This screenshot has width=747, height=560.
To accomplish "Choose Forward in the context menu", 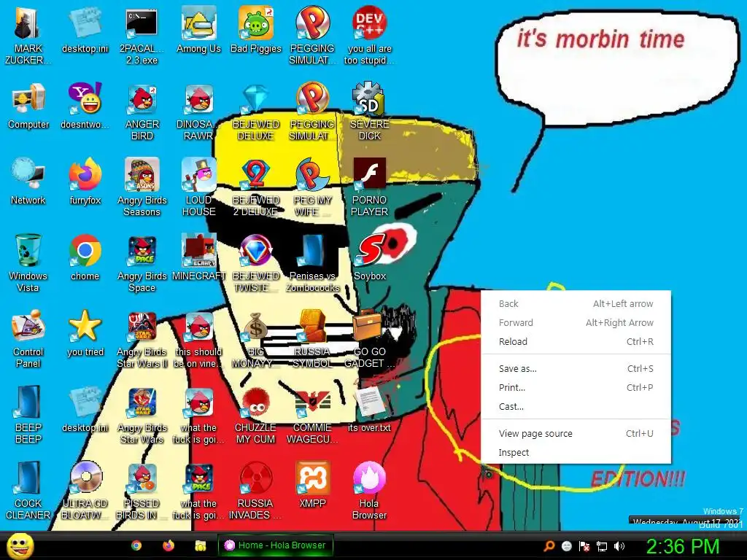I will coord(576,322).
